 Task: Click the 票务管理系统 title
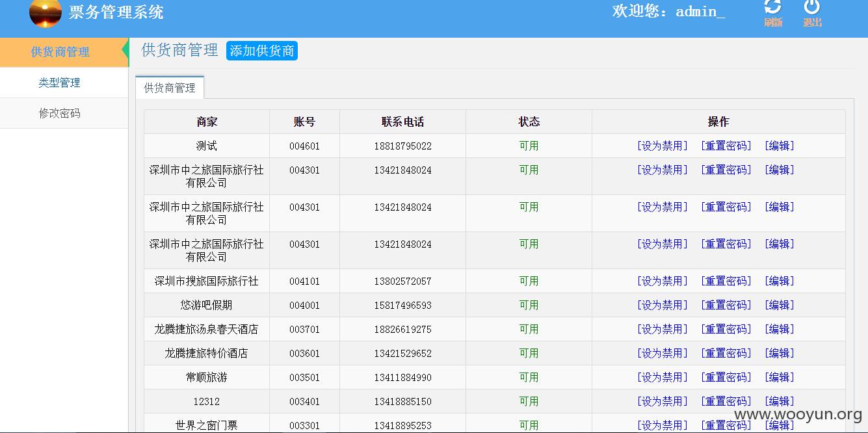(x=116, y=12)
